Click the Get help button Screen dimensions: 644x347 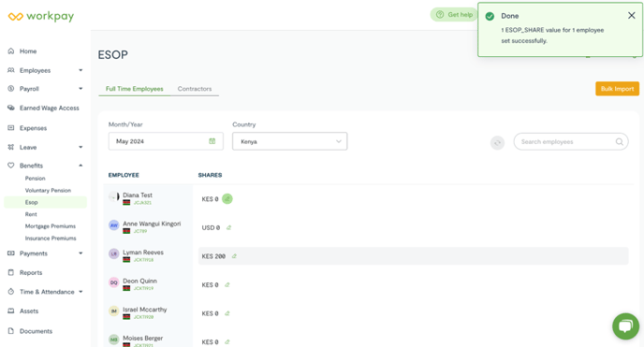click(454, 14)
